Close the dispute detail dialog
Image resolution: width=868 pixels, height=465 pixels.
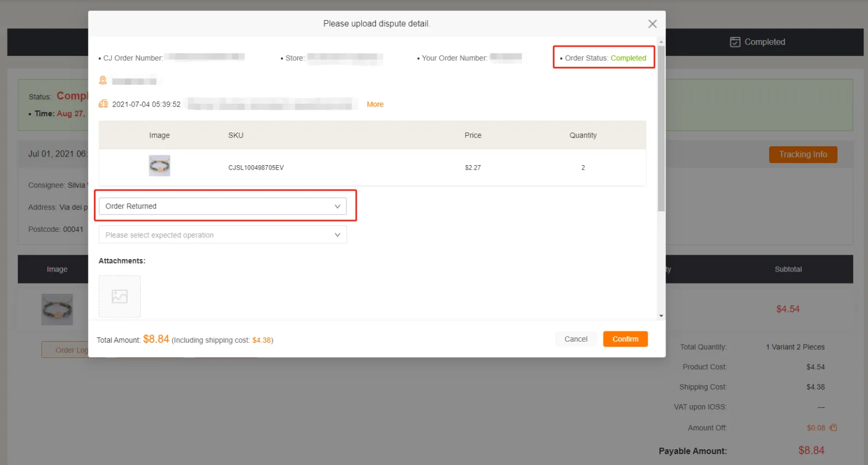pos(652,24)
